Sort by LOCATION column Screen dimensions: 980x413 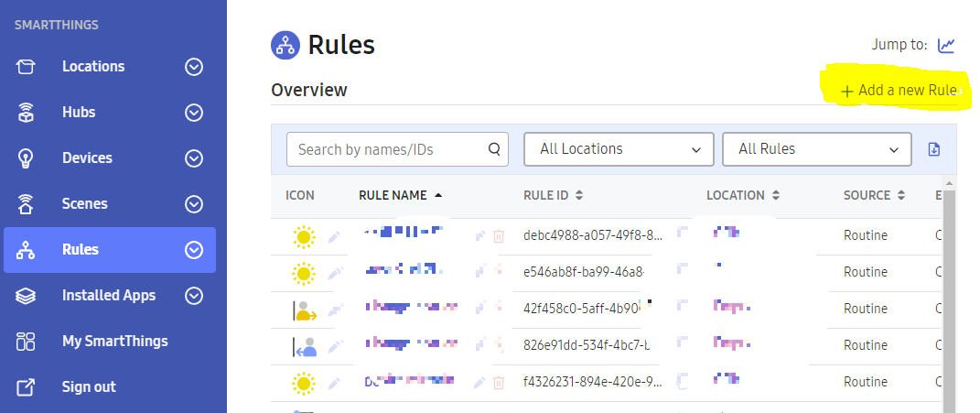click(743, 195)
